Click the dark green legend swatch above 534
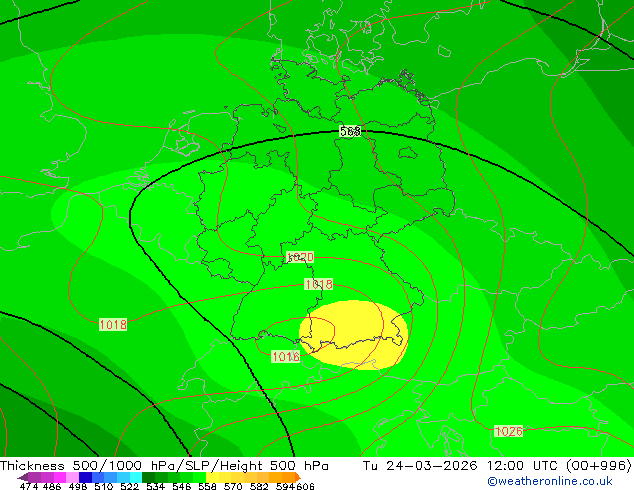 tap(148, 477)
